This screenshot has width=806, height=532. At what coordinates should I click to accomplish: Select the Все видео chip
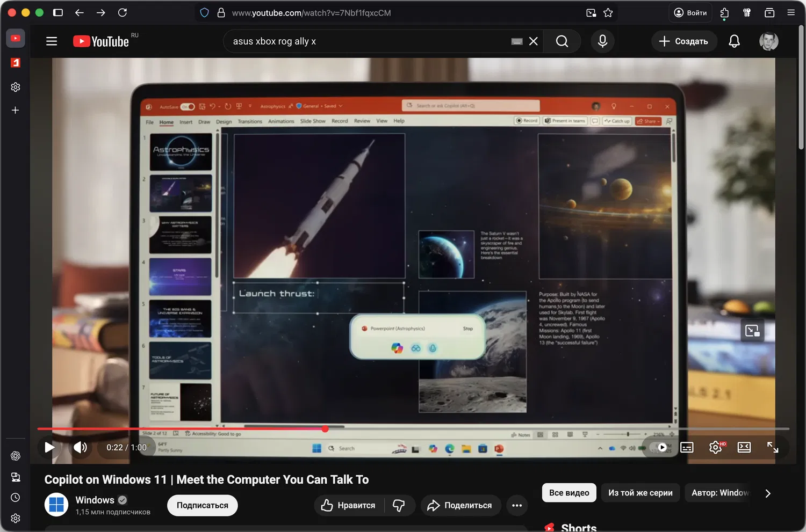click(569, 493)
